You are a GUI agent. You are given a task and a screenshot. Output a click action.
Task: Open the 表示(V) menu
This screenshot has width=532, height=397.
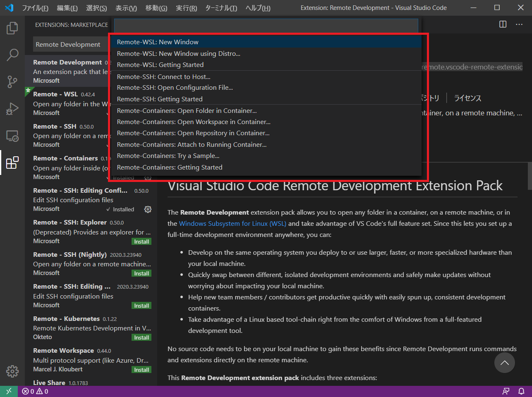point(126,8)
